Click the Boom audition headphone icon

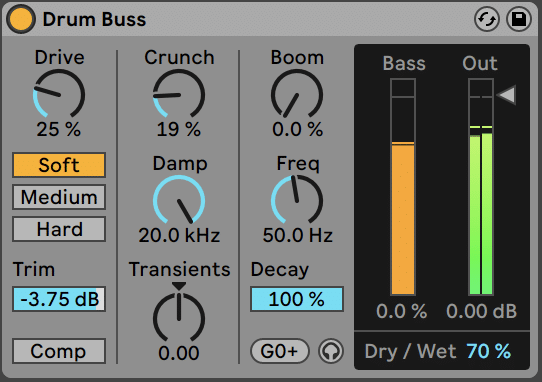(331, 351)
